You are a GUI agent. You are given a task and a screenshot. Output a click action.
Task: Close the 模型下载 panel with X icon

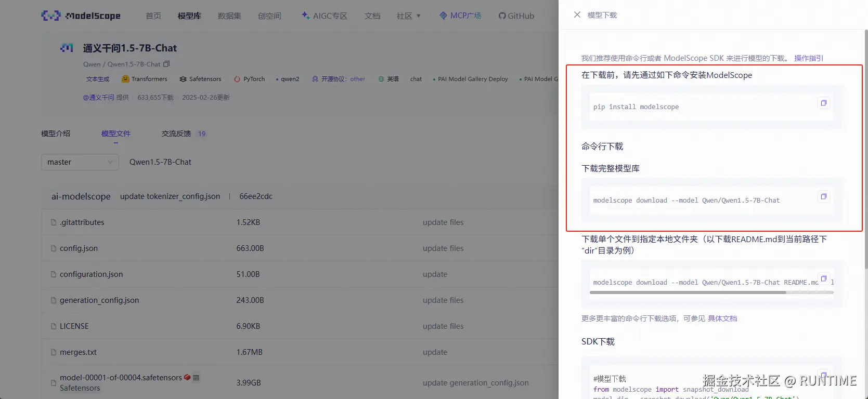click(x=577, y=15)
